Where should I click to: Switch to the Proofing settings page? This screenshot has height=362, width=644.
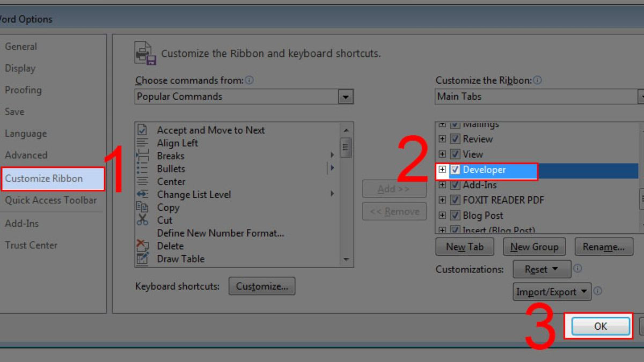[23, 90]
